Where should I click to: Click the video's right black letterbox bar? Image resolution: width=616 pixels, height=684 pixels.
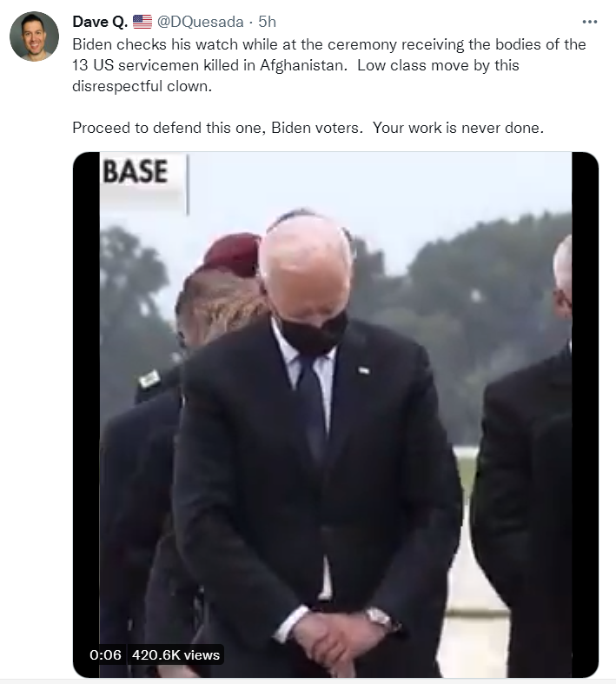pyautogui.click(x=585, y=415)
